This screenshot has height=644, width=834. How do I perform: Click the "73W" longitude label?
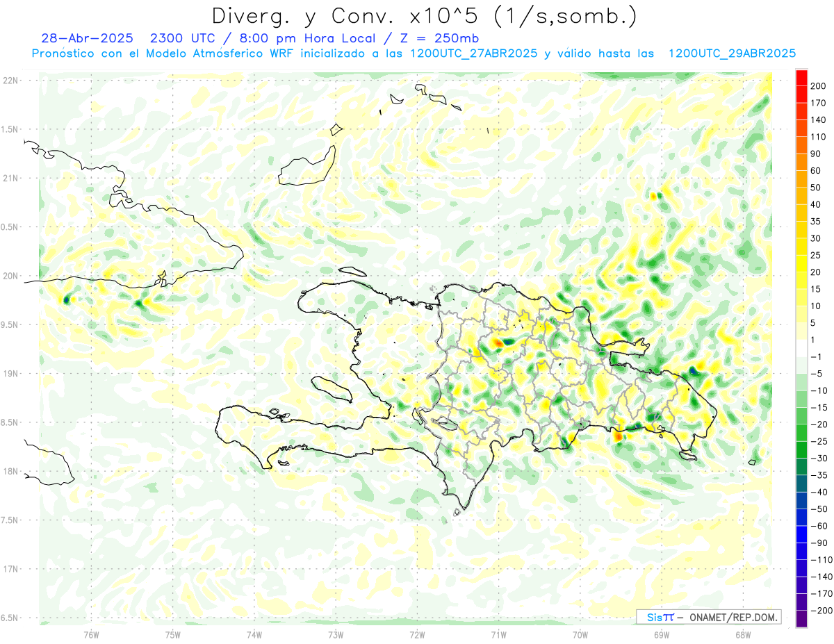(336, 635)
